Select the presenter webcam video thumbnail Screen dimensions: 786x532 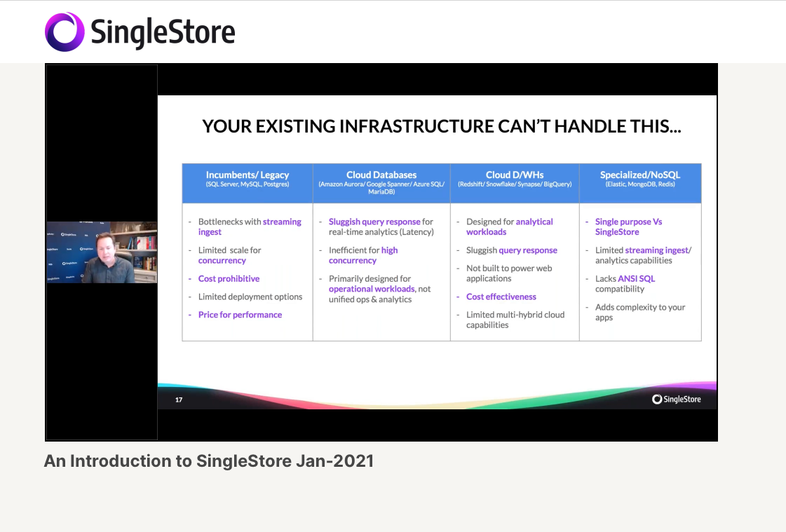pos(102,252)
